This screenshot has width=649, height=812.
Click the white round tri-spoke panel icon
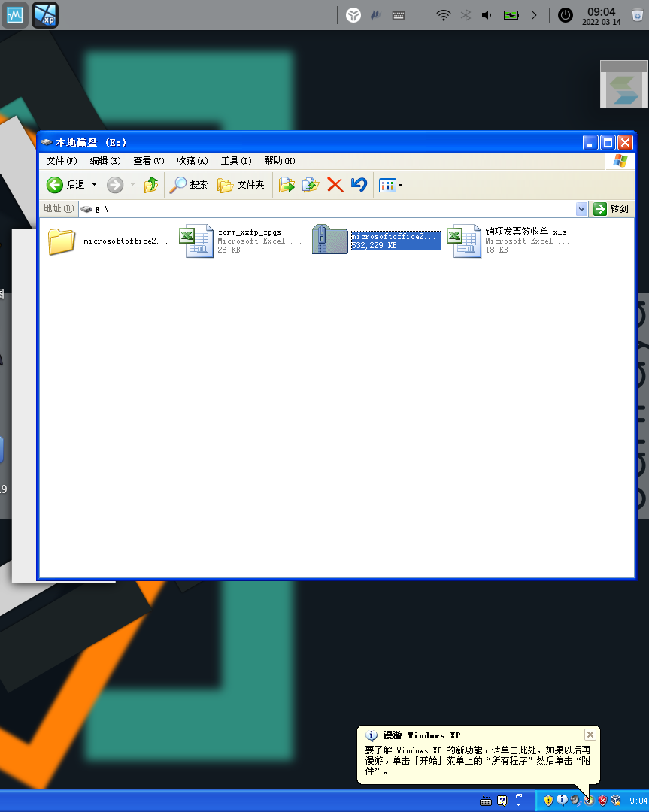(353, 15)
